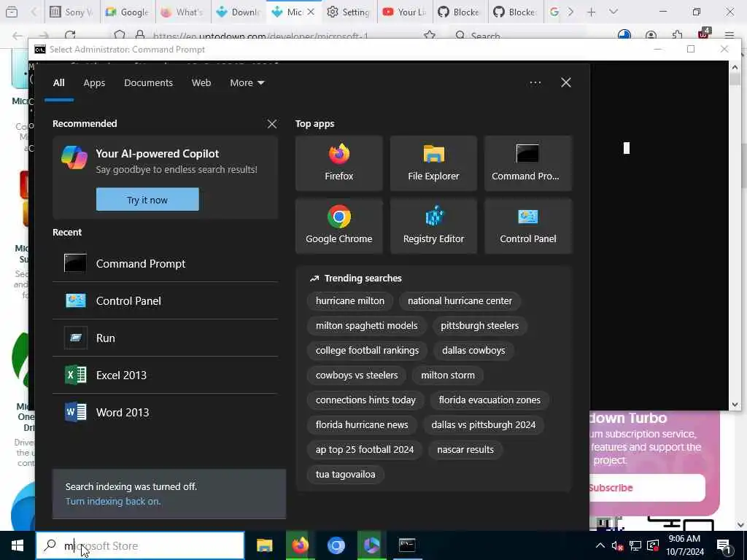Bookmark page with star icon in Firefox
This screenshot has height=560, width=747.
coord(430,35)
